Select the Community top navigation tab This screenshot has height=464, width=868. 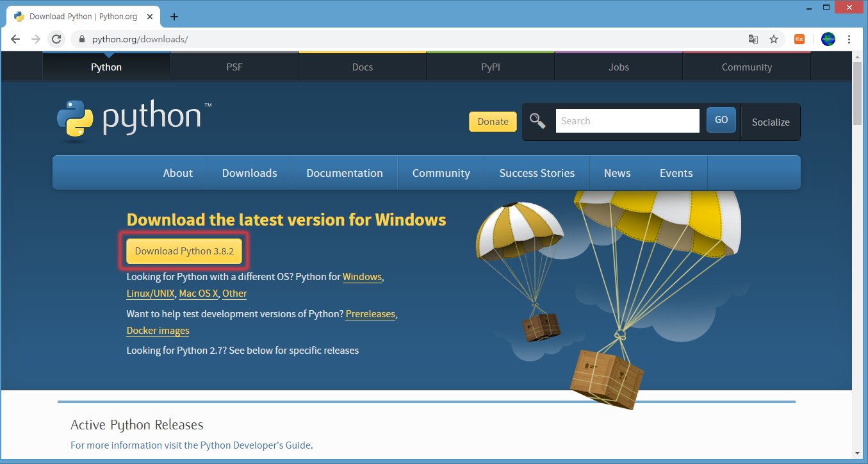[x=747, y=67]
